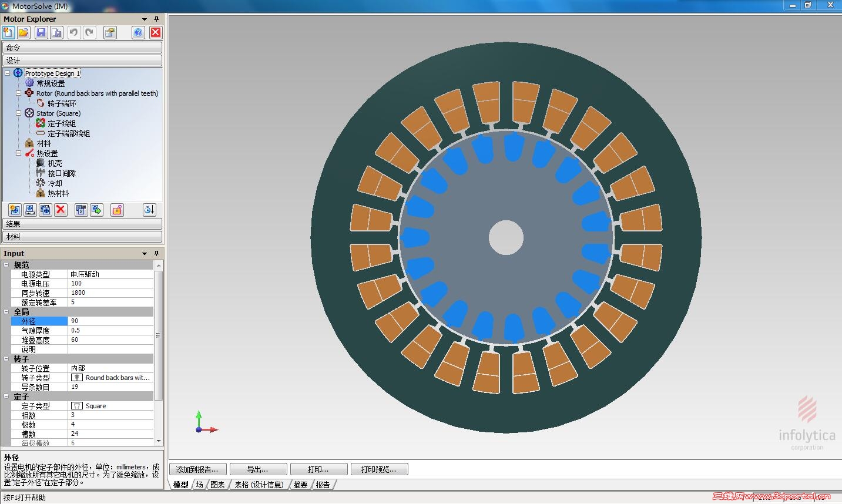The image size is (842, 504).
Task: Click the 外径 value field showing 90
Action: coord(111,321)
